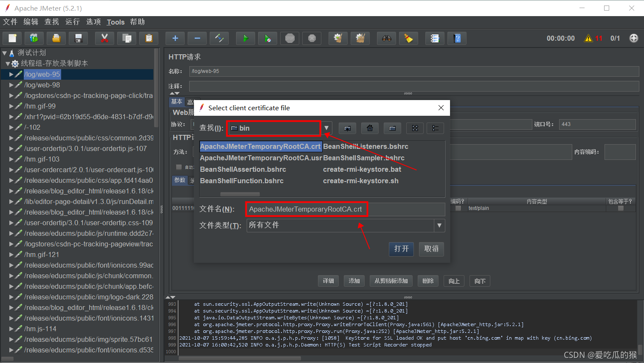Click the Clear results broom icon
Image resolution: width=644 pixels, height=363 pixels.
pos(338,38)
